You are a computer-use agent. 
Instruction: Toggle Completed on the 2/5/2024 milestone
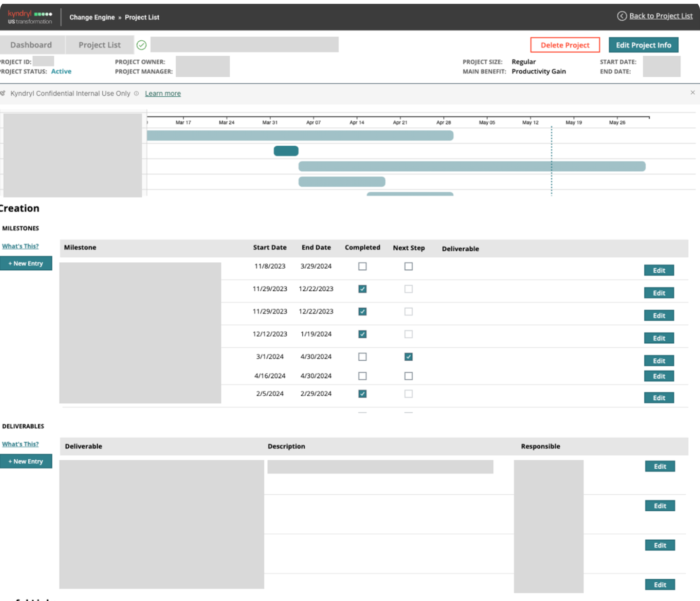pyautogui.click(x=362, y=394)
